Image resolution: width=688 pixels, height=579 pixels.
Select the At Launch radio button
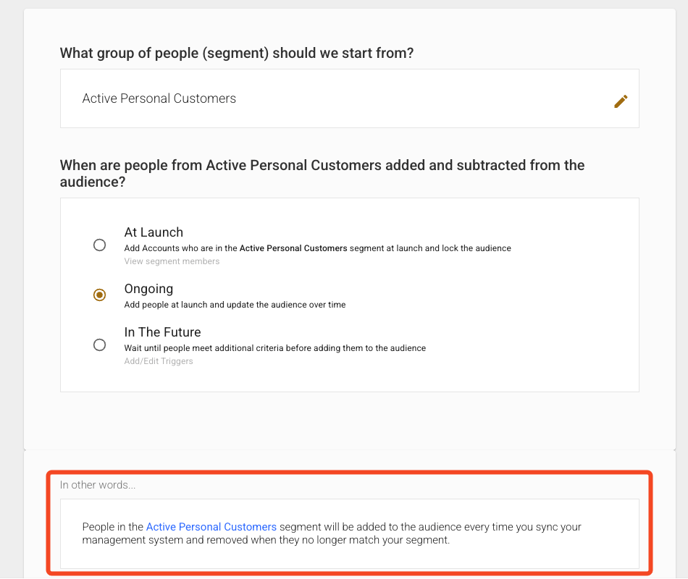(99, 245)
